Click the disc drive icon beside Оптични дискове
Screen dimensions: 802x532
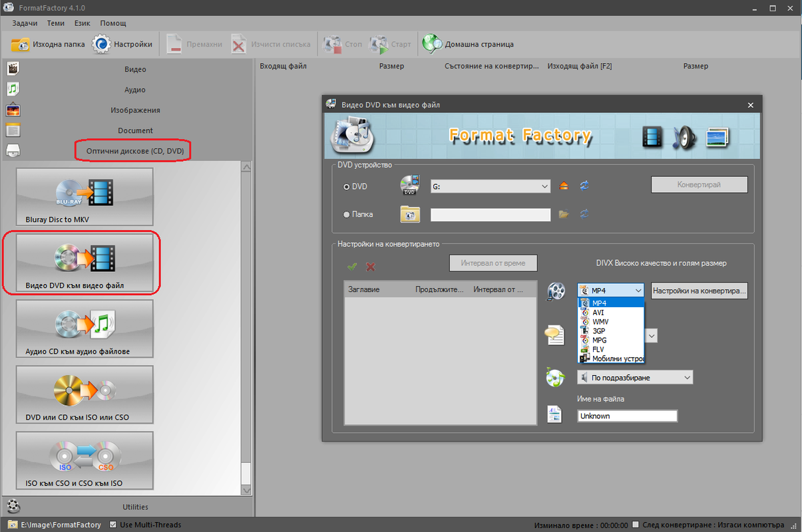[x=13, y=151]
